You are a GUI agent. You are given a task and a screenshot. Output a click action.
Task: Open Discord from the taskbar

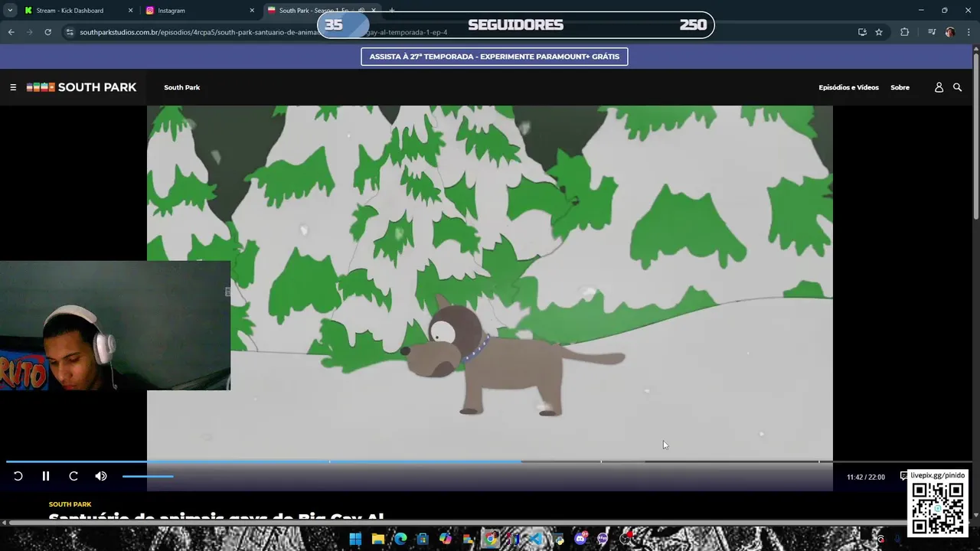[580, 539]
